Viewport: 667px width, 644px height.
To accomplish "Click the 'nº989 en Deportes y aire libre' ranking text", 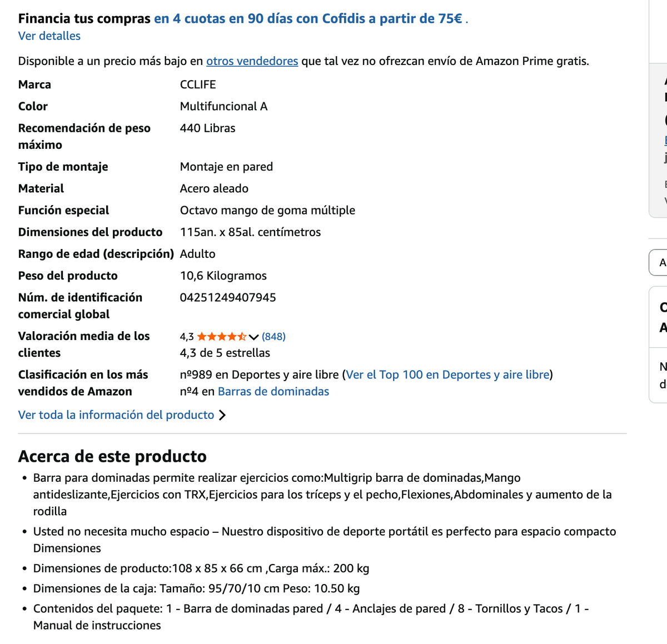I will coord(260,375).
